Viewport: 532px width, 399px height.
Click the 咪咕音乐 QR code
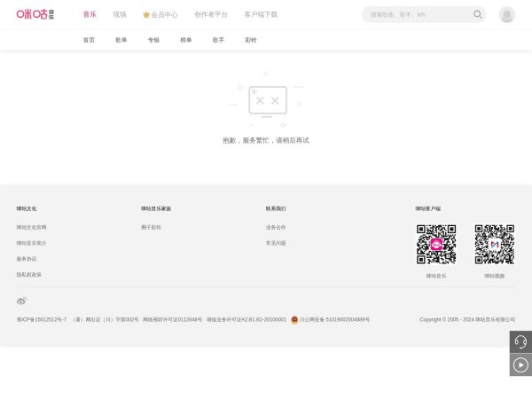(436, 244)
